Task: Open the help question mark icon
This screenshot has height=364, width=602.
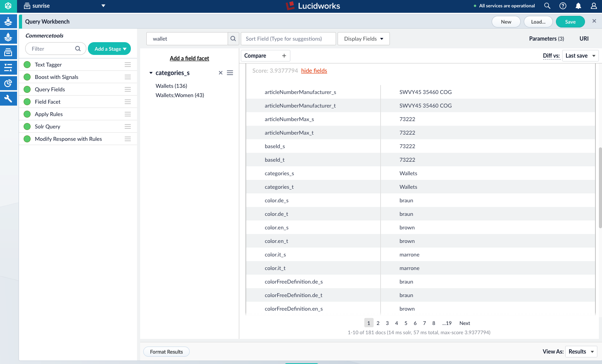Action: [x=563, y=6]
